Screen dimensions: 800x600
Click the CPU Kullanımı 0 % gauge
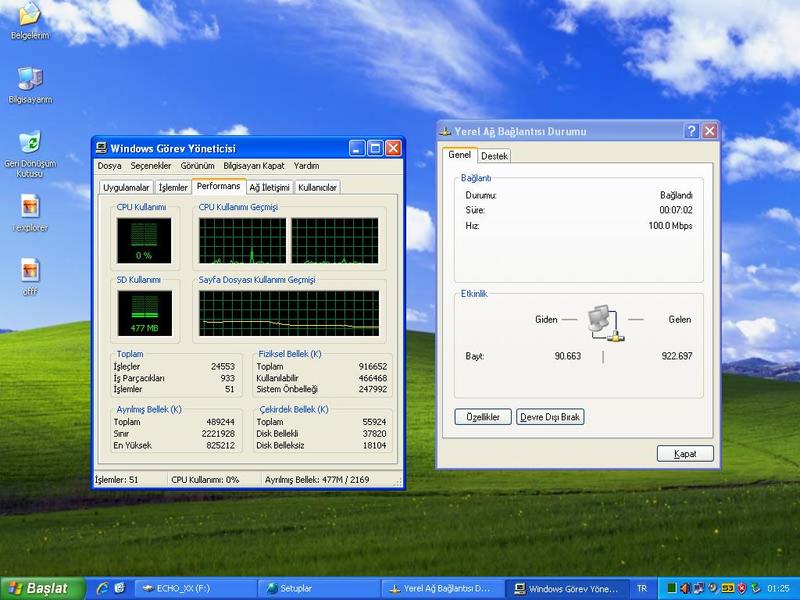point(144,240)
